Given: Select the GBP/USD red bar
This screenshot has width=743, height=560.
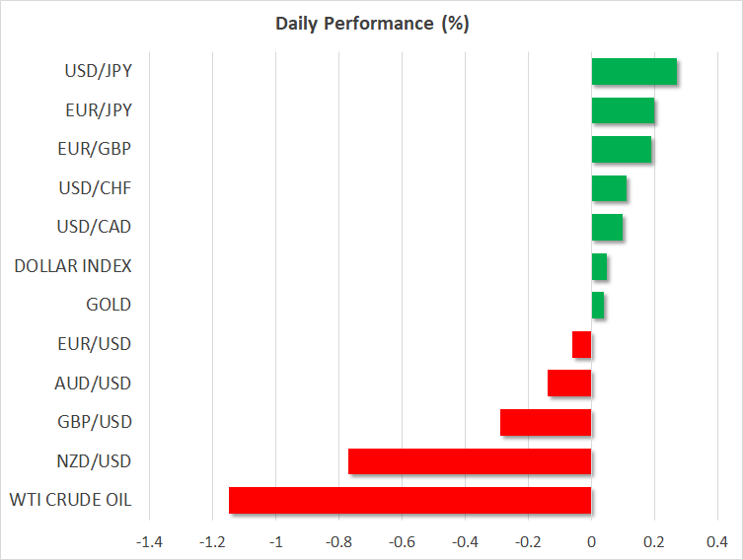Looking at the screenshot, I should point(546,422).
